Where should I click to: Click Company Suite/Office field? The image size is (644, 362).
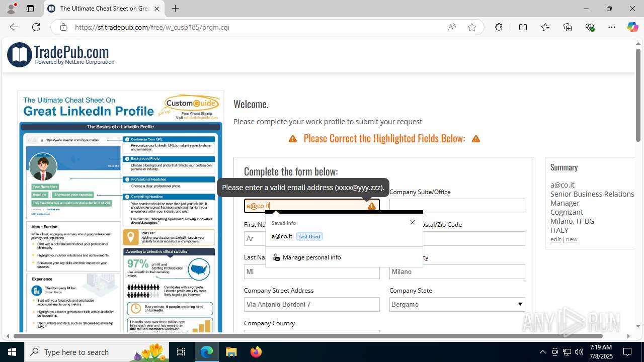pos(457,206)
